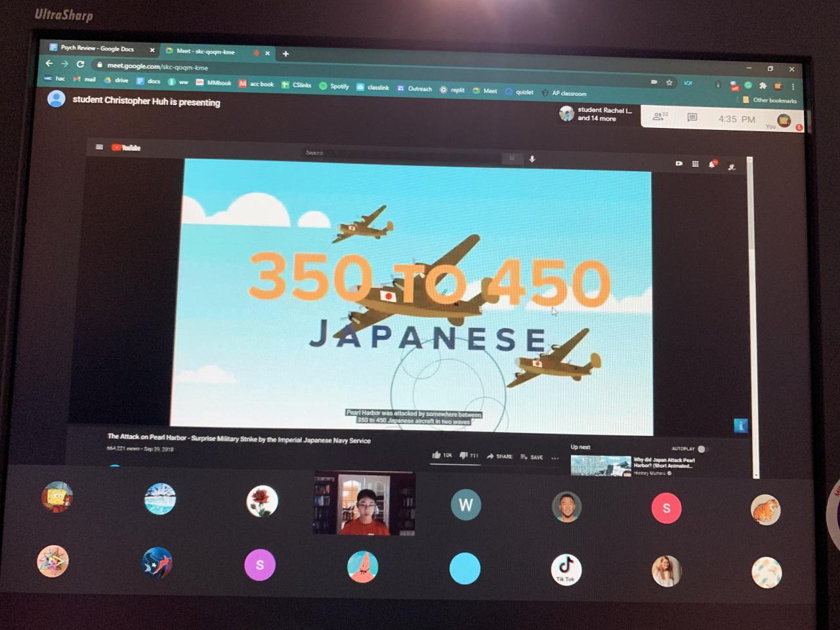Open a new browser tab
The height and width of the screenshot is (630, 840).
285,54
